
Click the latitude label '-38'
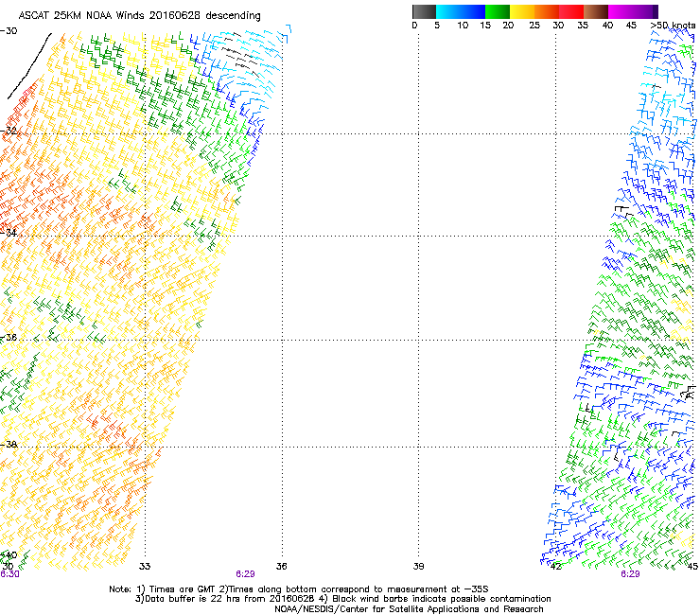click(9, 445)
